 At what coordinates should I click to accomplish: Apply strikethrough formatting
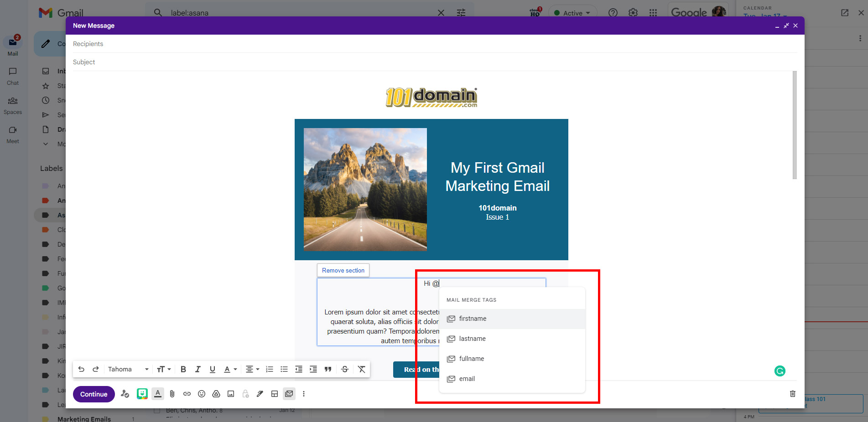pyautogui.click(x=345, y=369)
